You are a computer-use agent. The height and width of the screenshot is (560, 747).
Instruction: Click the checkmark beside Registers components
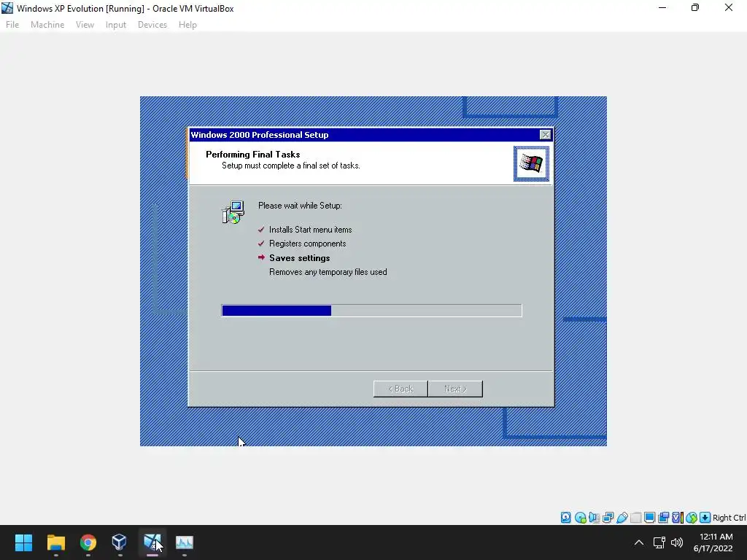261,244
